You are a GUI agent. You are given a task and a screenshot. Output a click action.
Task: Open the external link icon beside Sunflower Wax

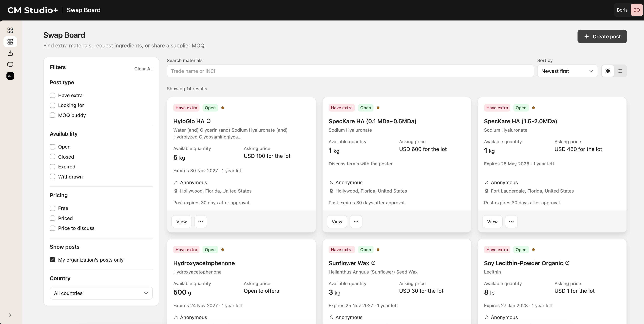(x=373, y=263)
